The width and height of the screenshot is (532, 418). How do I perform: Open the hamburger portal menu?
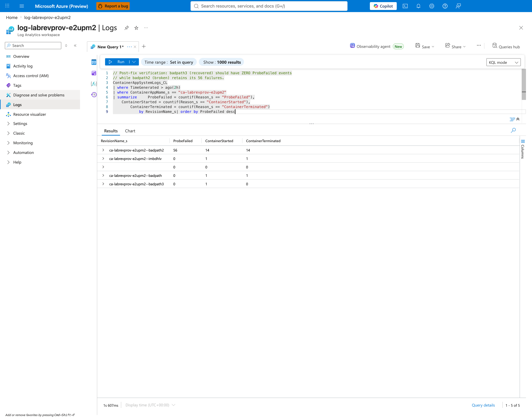(x=22, y=6)
